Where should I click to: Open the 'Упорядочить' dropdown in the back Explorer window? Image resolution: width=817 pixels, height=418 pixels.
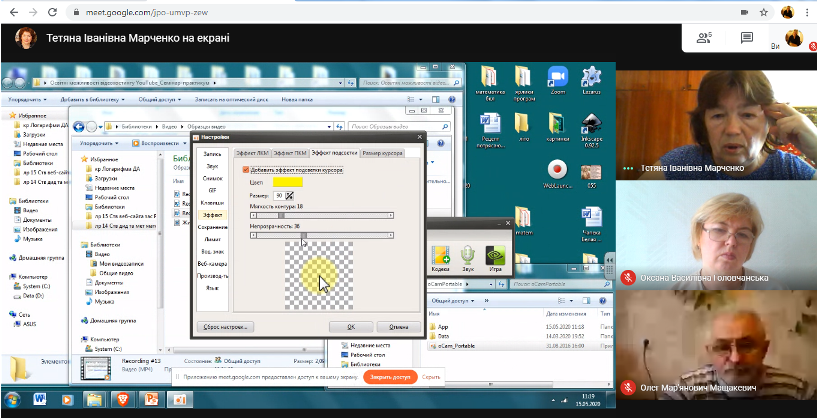28,99
